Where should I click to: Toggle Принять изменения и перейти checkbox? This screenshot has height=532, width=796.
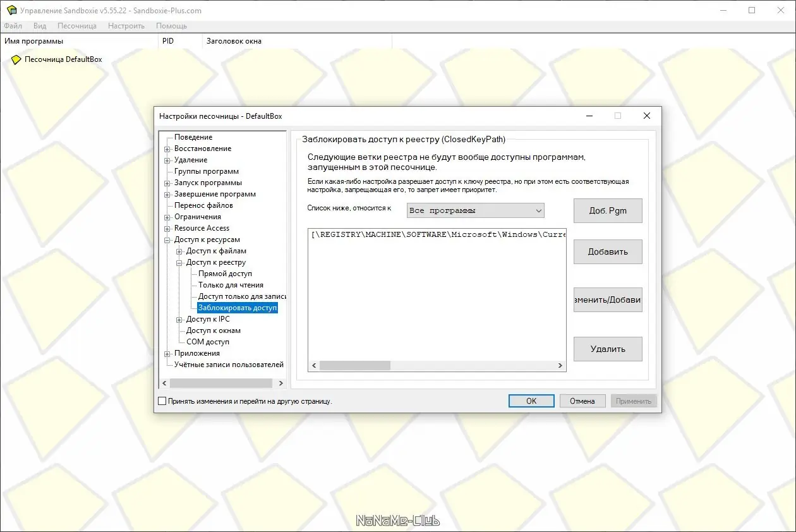(162, 401)
